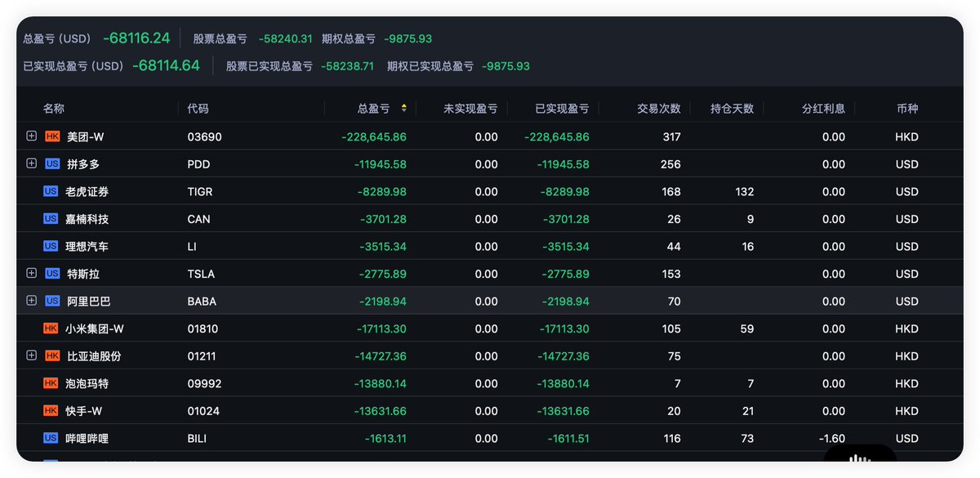Click the US market badge for 拼多多
Image resolution: width=980 pixels, height=478 pixels.
(52, 164)
